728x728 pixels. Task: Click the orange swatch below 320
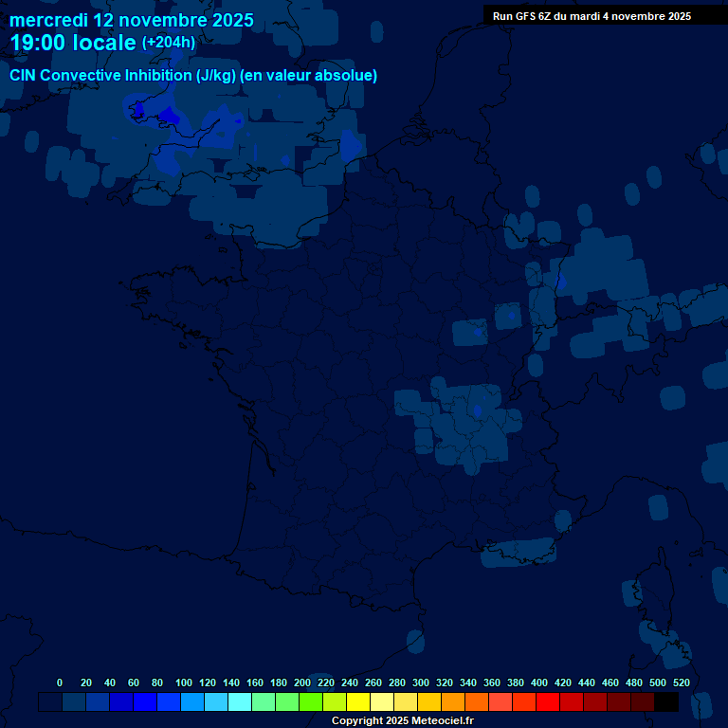[453, 702]
